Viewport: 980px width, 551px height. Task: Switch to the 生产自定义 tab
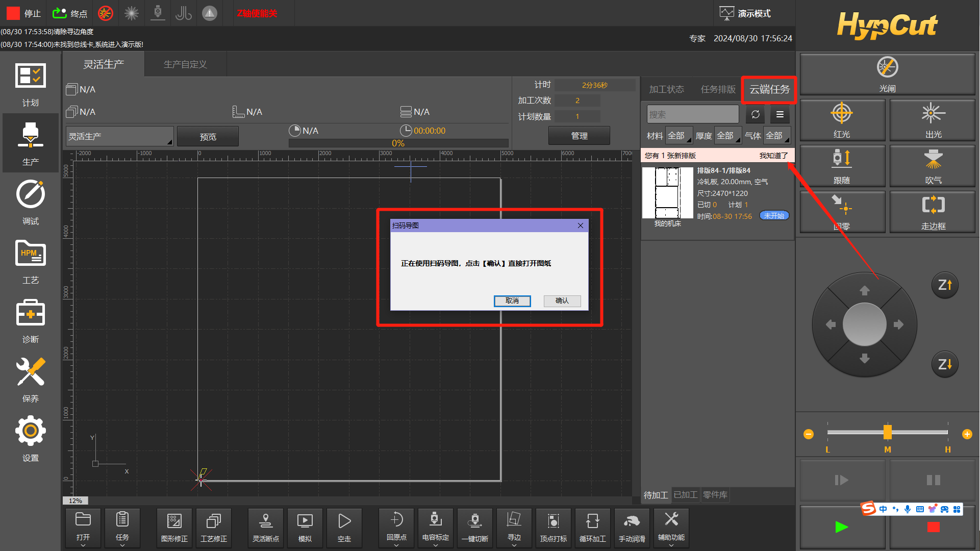tap(185, 64)
